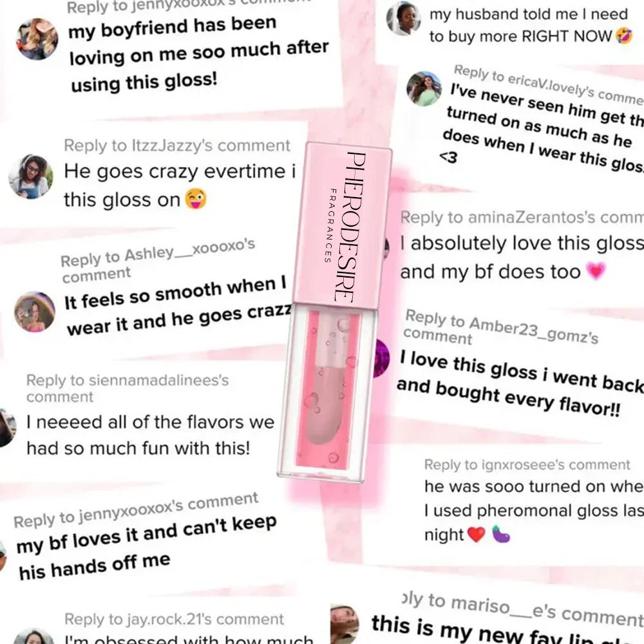The width and height of the screenshot is (644, 644).
Task: Open 'Reply to ItzzJazzy's comment' link
Action: pos(177,146)
